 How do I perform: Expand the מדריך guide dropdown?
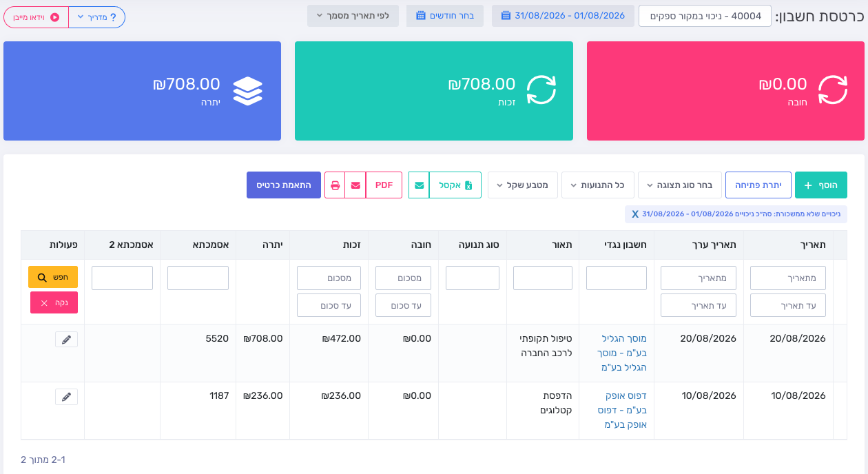pyautogui.click(x=97, y=17)
